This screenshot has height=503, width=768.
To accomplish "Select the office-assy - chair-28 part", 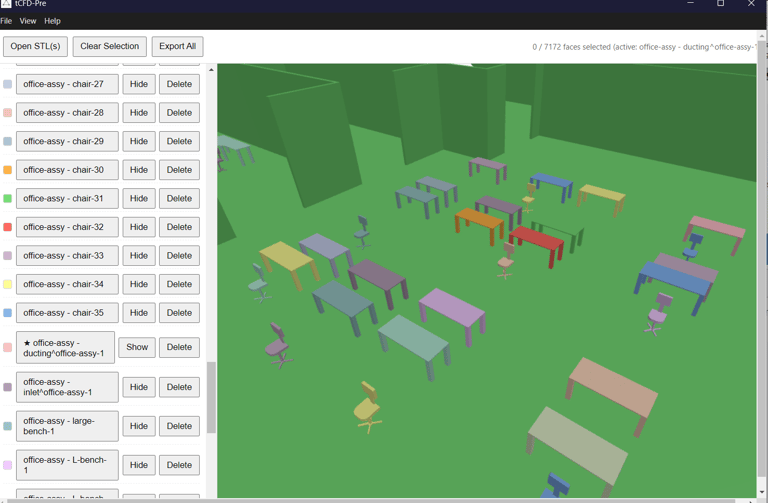I will click(67, 113).
